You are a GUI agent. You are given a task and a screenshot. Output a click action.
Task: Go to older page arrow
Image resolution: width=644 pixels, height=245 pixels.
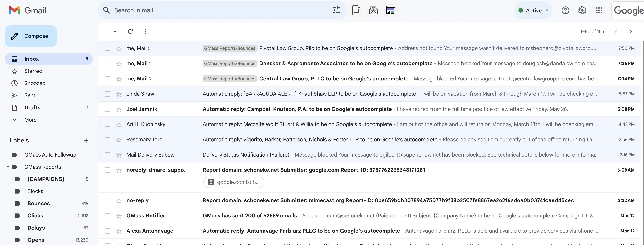tap(631, 31)
